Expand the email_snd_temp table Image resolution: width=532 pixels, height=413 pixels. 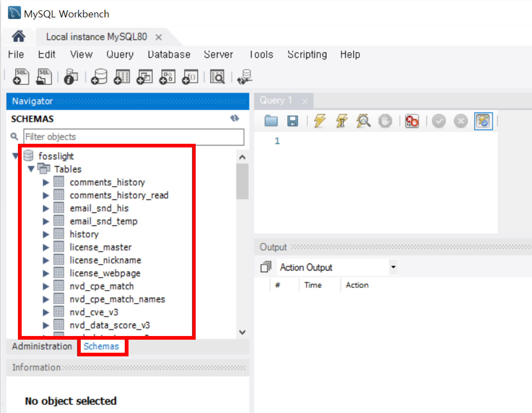(46, 221)
